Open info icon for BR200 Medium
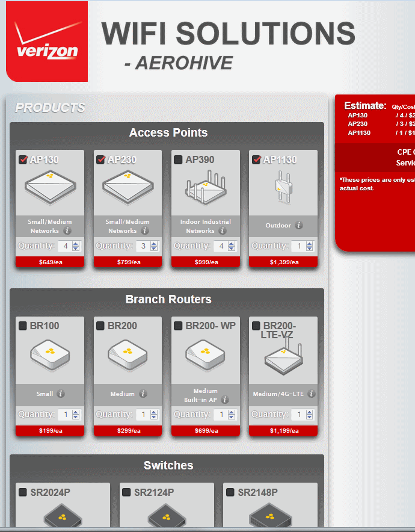 (143, 394)
